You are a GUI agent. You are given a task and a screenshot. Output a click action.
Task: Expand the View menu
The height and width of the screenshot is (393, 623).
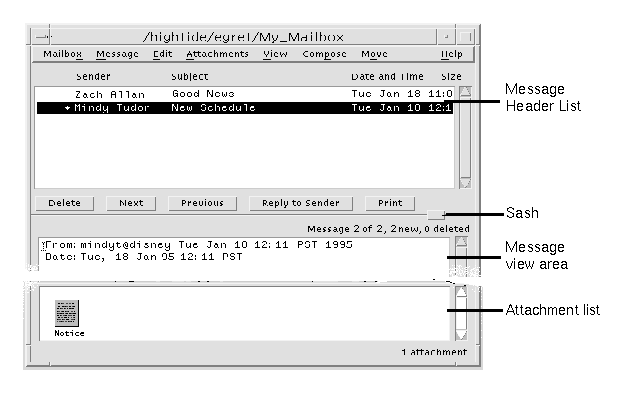(x=275, y=54)
